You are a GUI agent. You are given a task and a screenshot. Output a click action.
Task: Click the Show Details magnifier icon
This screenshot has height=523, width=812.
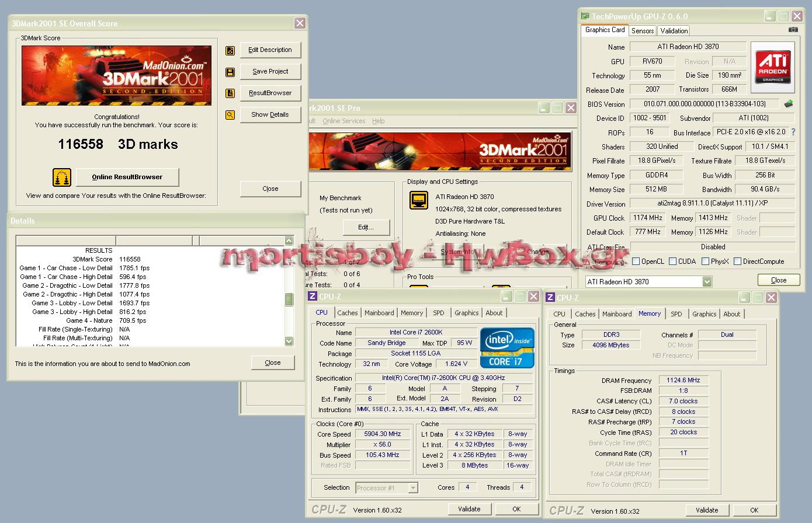pyautogui.click(x=230, y=115)
